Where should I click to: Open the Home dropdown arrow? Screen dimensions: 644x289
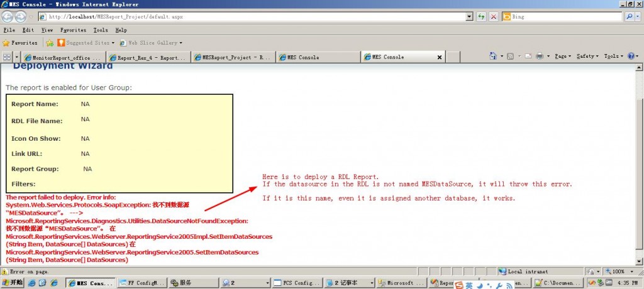(501, 57)
